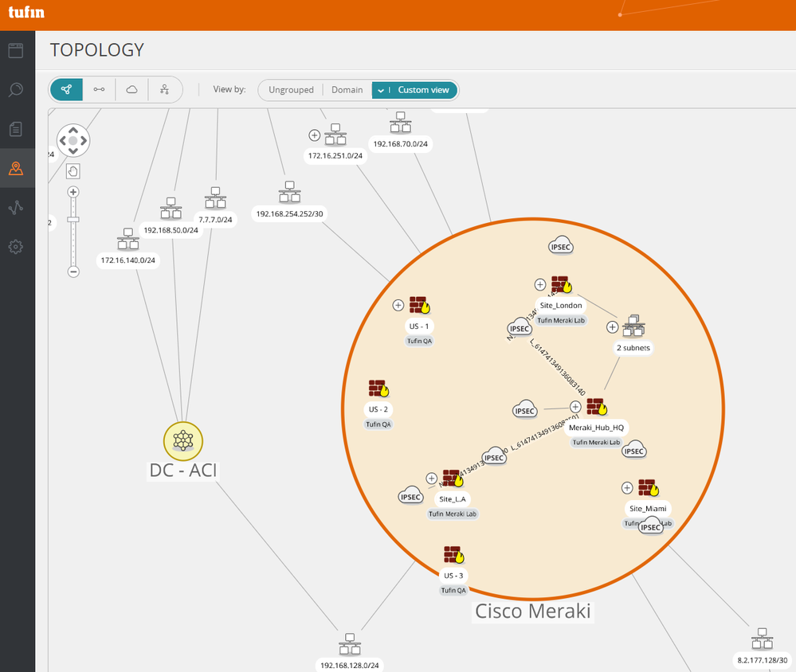Expand the Site_L.A firewall node
The height and width of the screenshot is (672, 796).
coord(432,479)
